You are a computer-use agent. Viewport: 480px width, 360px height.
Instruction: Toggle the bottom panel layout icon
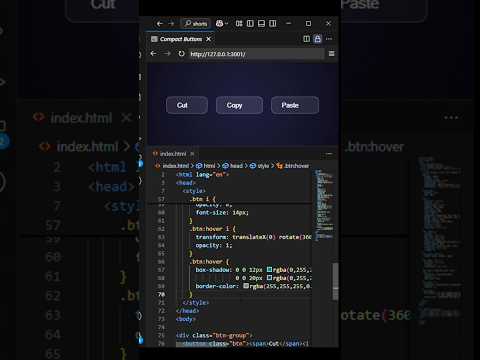[x=261, y=23]
